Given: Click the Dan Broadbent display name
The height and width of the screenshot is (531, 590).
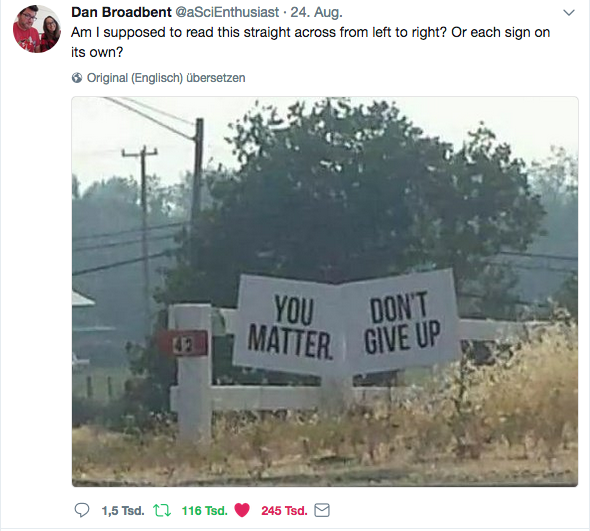Looking at the screenshot, I should coord(121,12).
